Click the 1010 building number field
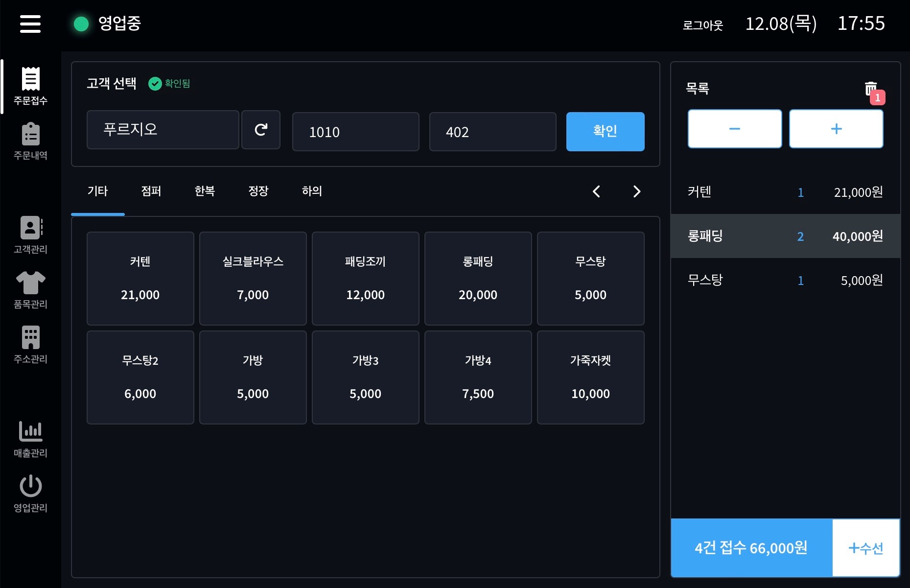The width and height of the screenshot is (910, 588). pos(356,132)
